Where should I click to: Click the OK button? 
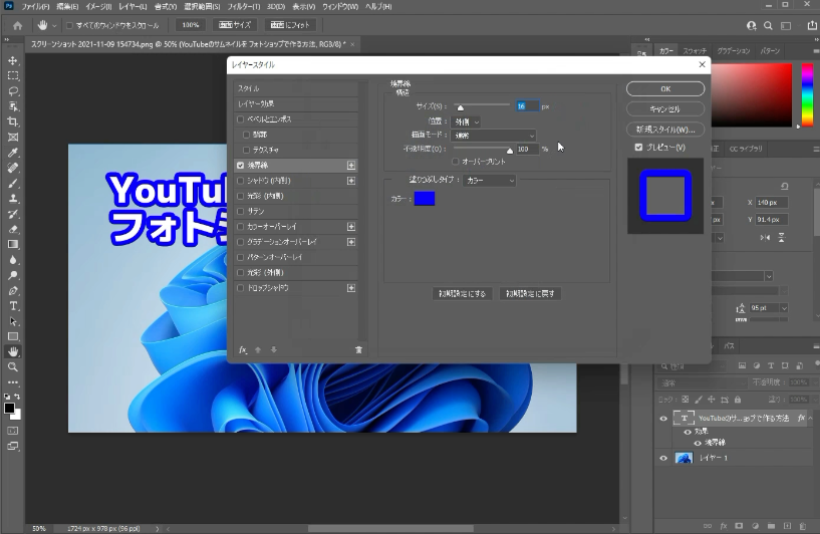(665, 89)
